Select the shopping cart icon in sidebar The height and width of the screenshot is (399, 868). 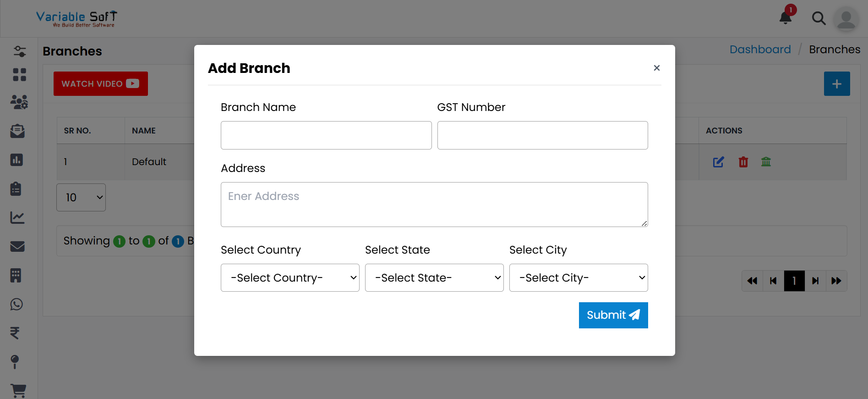[18, 391]
